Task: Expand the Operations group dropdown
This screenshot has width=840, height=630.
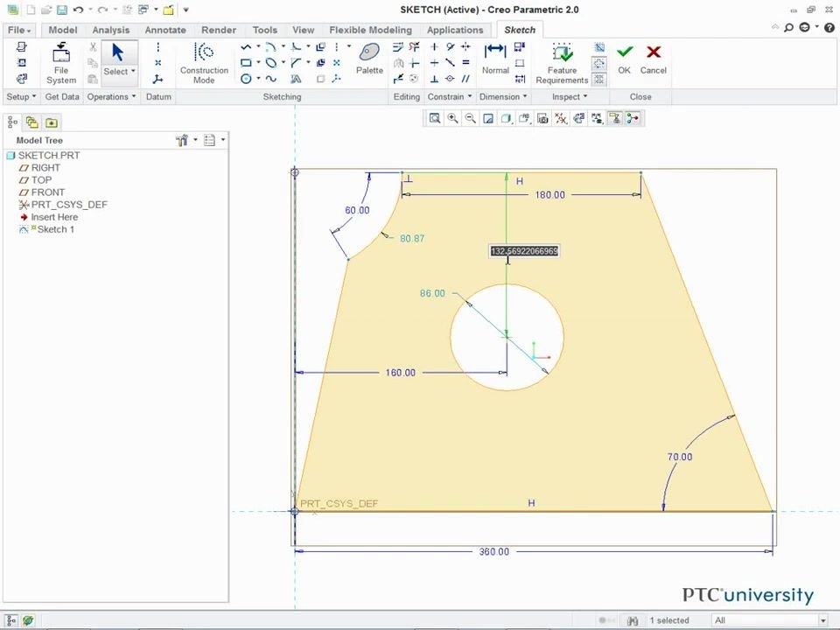Action: 111,97
